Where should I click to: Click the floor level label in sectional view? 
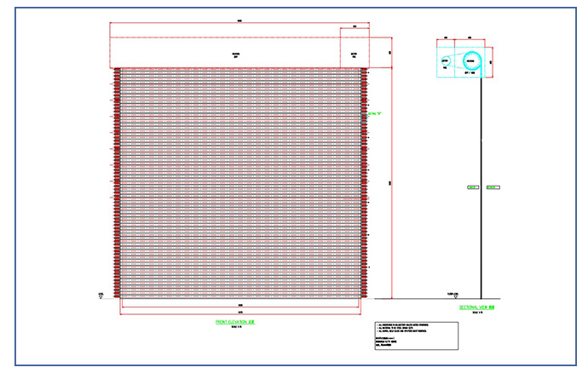(453, 293)
